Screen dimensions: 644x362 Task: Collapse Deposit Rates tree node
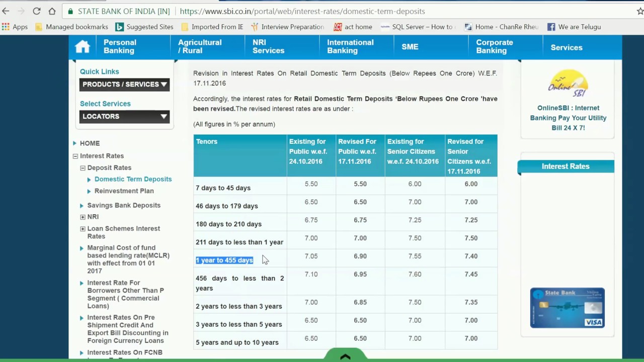pyautogui.click(x=83, y=168)
